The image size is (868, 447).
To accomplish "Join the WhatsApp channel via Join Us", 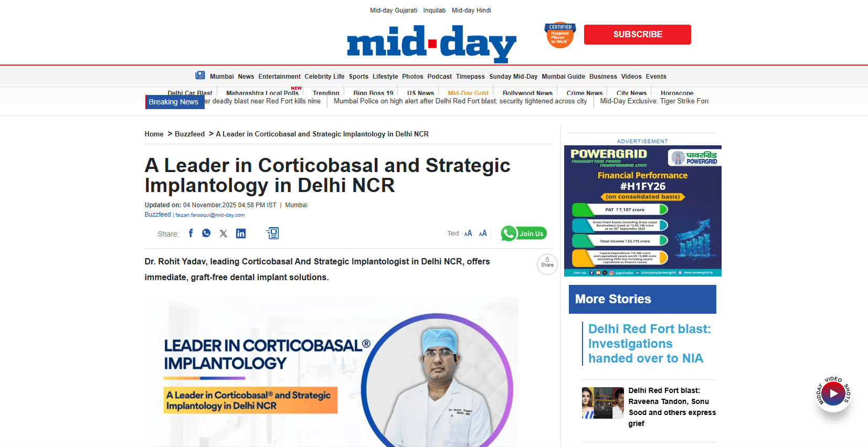I will pos(524,233).
